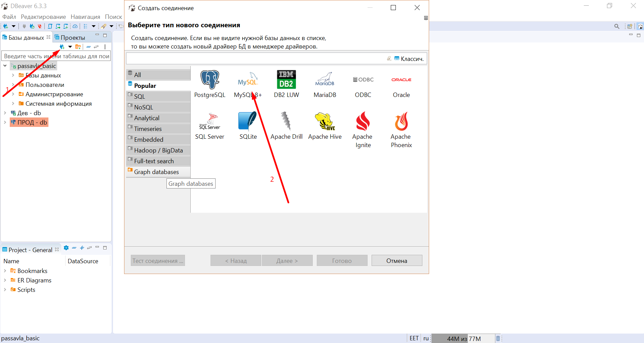Viewport: 644px width, 343px height.
Task: Expand the ПРОД - db connection
Action: (x=5, y=123)
